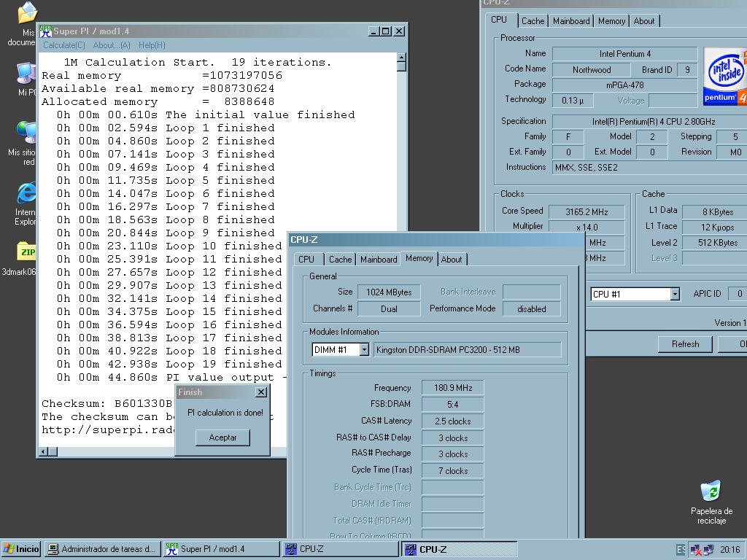Open the Mi PC desktop icon
The height and width of the screenshot is (560, 747).
click(27, 74)
